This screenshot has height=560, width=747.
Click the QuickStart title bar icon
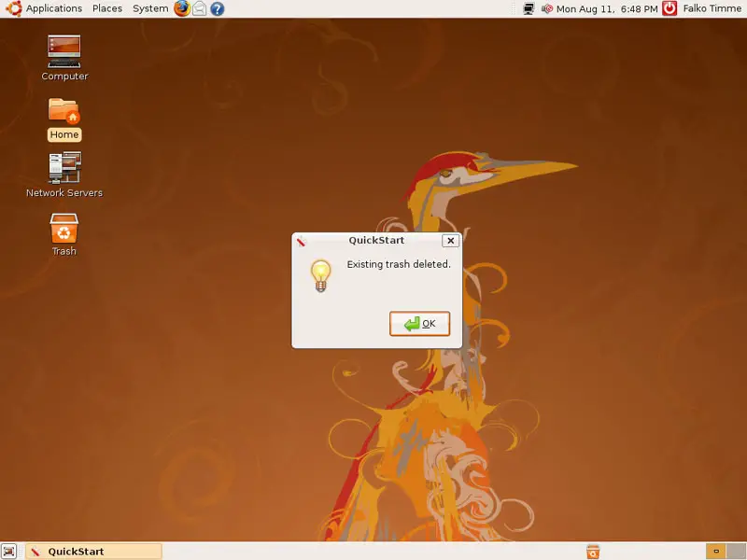(301, 241)
